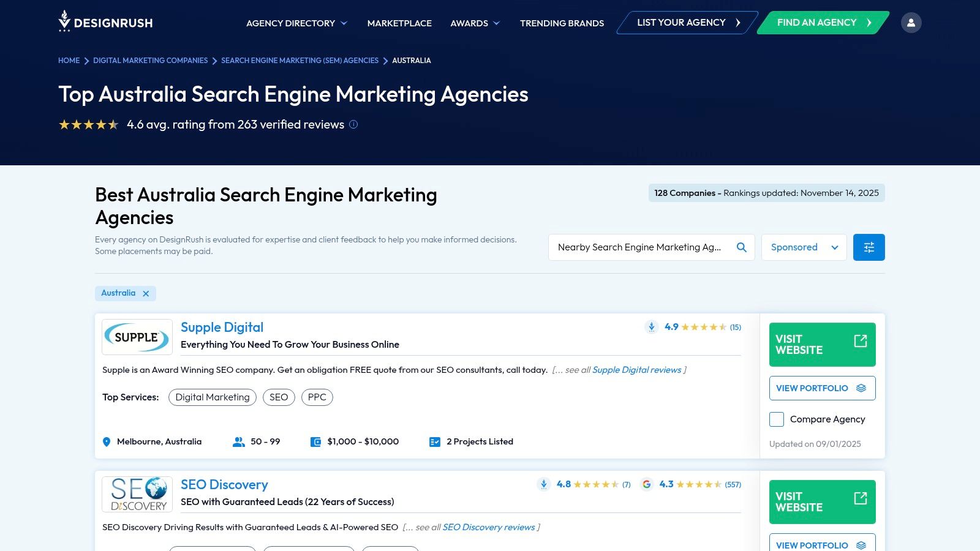Open Trending Brands page
Screen dimensions: 980x551
562,23
